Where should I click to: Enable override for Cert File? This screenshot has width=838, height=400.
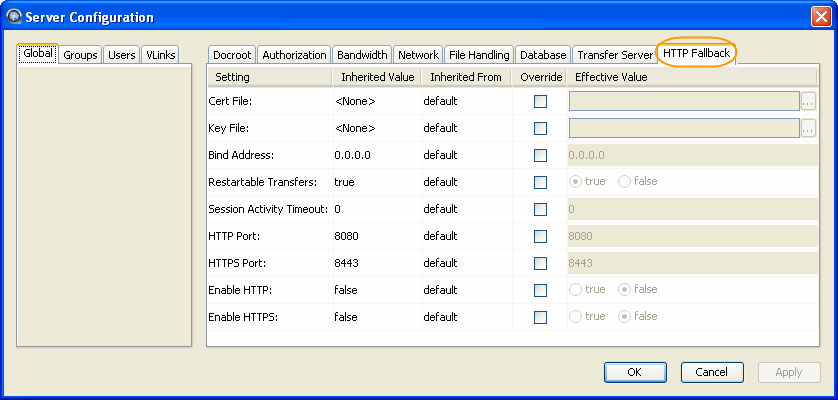(x=540, y=101)
